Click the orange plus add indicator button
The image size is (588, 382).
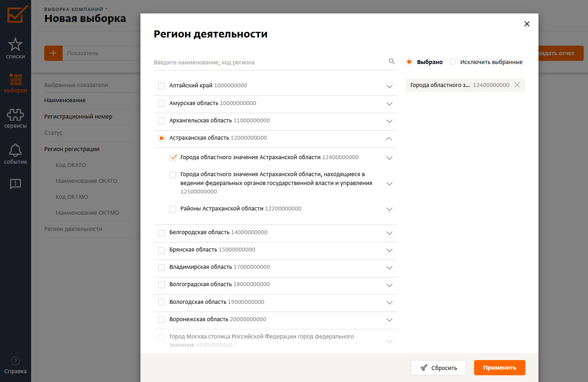click(x=53, y=53)
